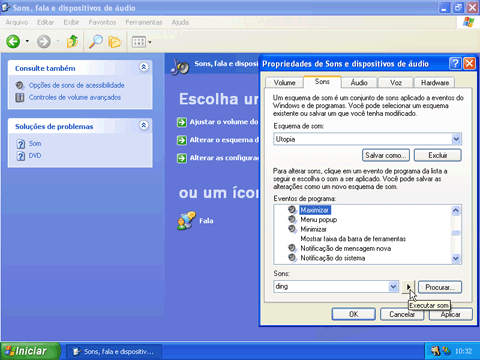The image size is (480, 360).
Task: Open the Sons dropdown showing ding
Action: 393,287
